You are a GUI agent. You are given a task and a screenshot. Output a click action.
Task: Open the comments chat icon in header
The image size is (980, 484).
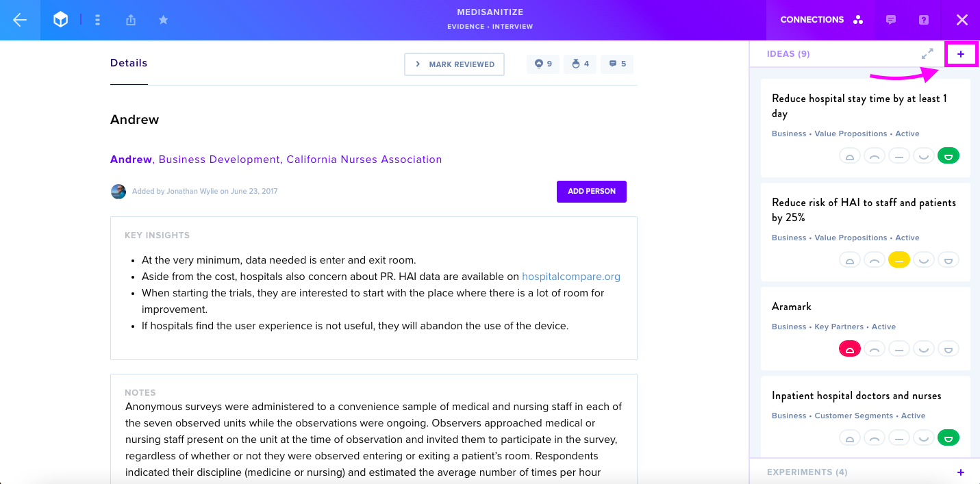pyautogui.click(x=891, y=20)
